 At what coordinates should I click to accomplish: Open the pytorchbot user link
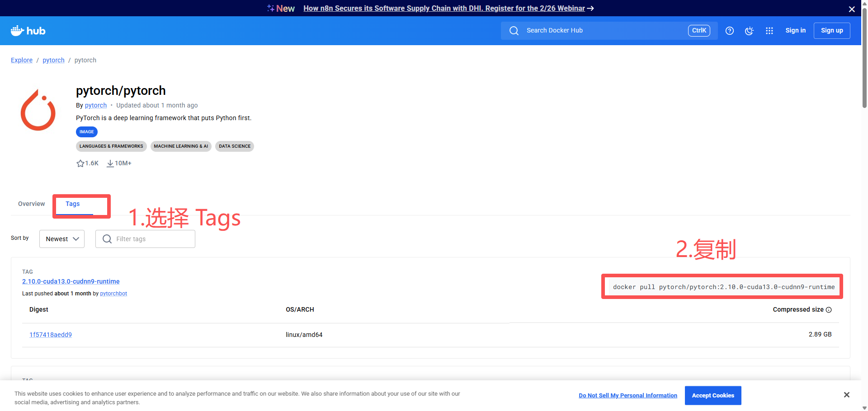point(113,294)
